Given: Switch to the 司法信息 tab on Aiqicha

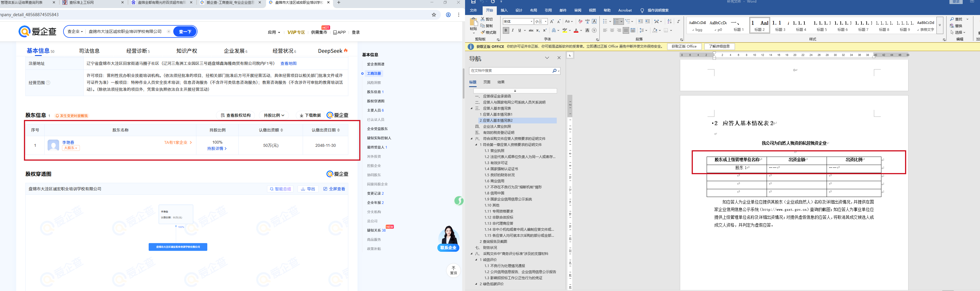Looking at the screenshot, I should pyautogui.click(x=89, y=51).
